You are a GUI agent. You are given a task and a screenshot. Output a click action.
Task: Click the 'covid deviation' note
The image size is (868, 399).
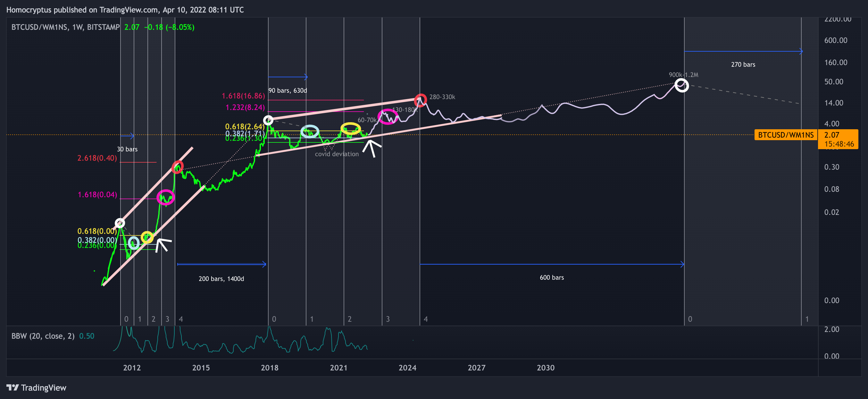[337, 154]
